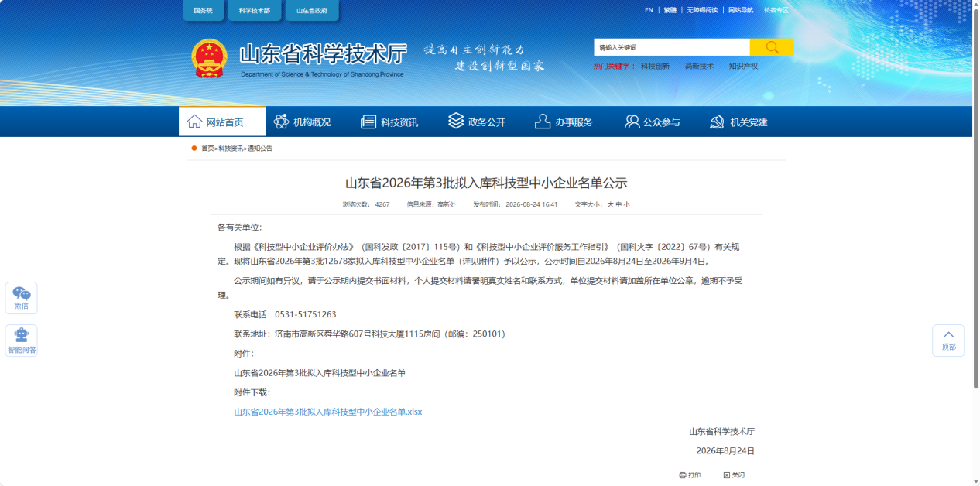Click the people icon beside 公众参与

(x=632, y=122)
